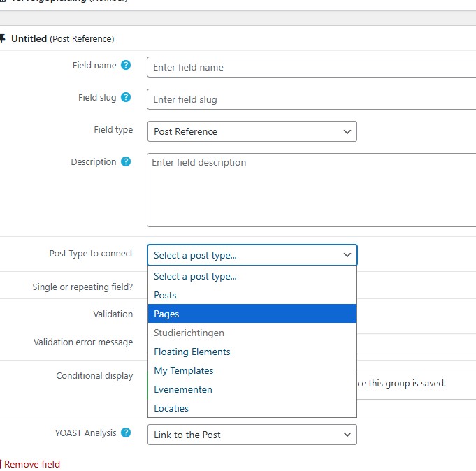The width and height of the screenshot is (476, 471).
Task: Click the pin icon beside Untitled heading
Action: [x=3, y=38]
